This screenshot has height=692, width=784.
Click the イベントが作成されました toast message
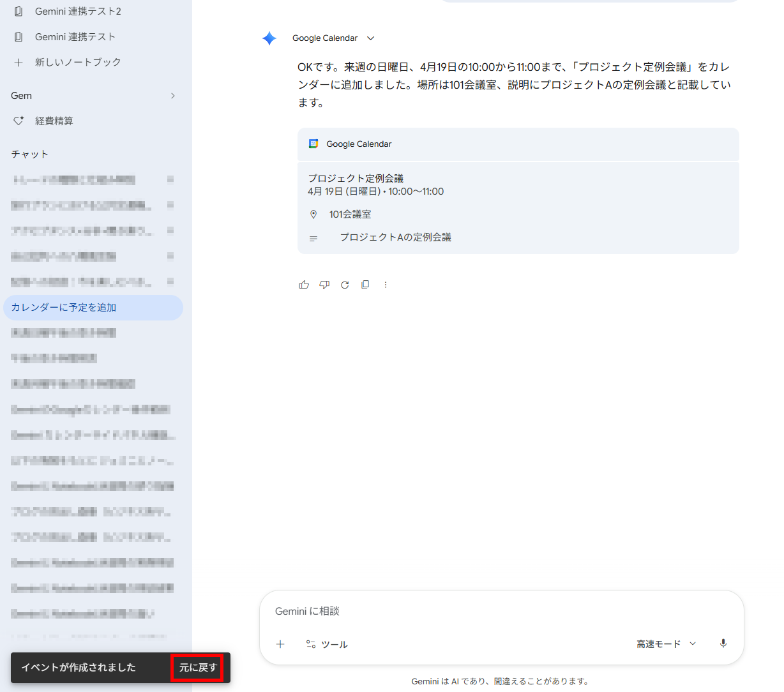(x=79, y=668)
